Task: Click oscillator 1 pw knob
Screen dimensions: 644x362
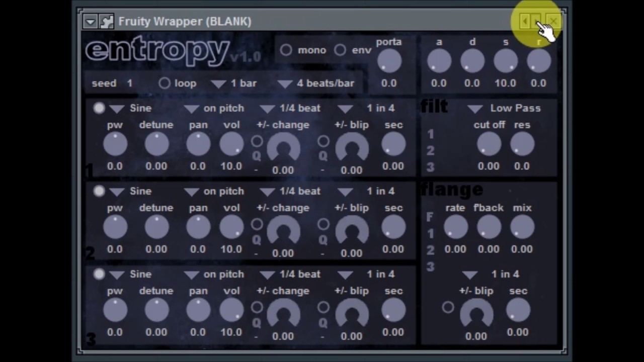Action: pyautogui.click(x=115, y=145)
